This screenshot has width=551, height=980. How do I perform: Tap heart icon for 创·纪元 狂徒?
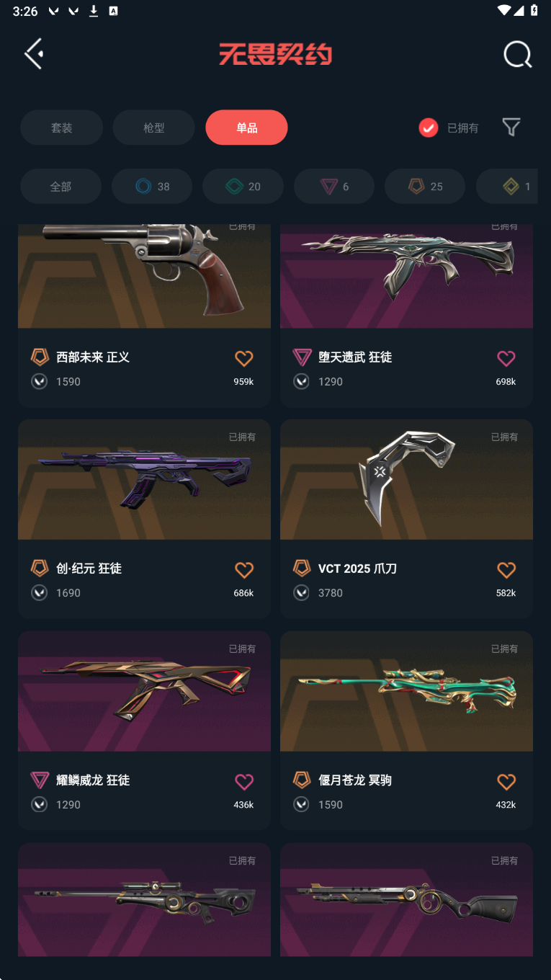(244, 569)
